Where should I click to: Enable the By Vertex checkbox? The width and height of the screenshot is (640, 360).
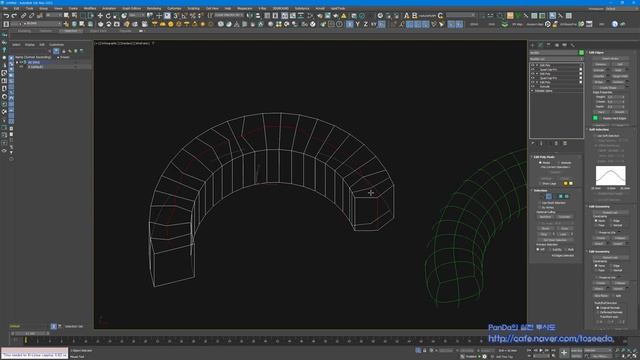[539, 207]
